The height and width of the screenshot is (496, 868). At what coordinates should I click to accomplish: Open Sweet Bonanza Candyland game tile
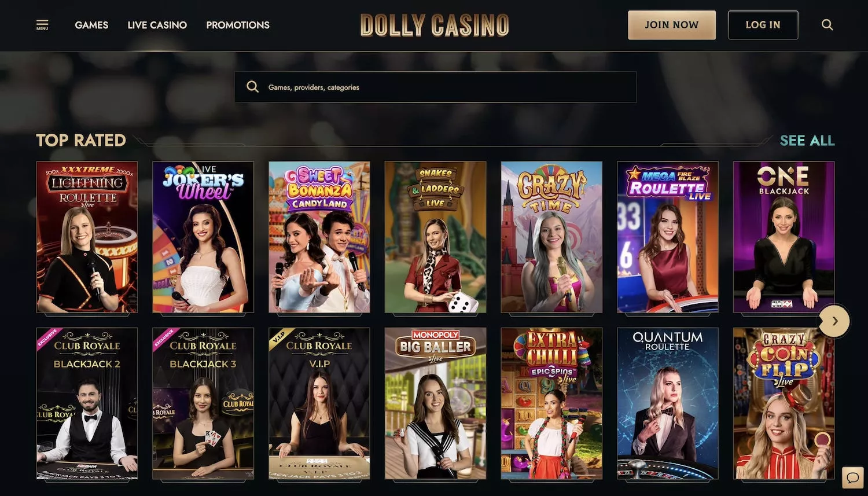319,237
